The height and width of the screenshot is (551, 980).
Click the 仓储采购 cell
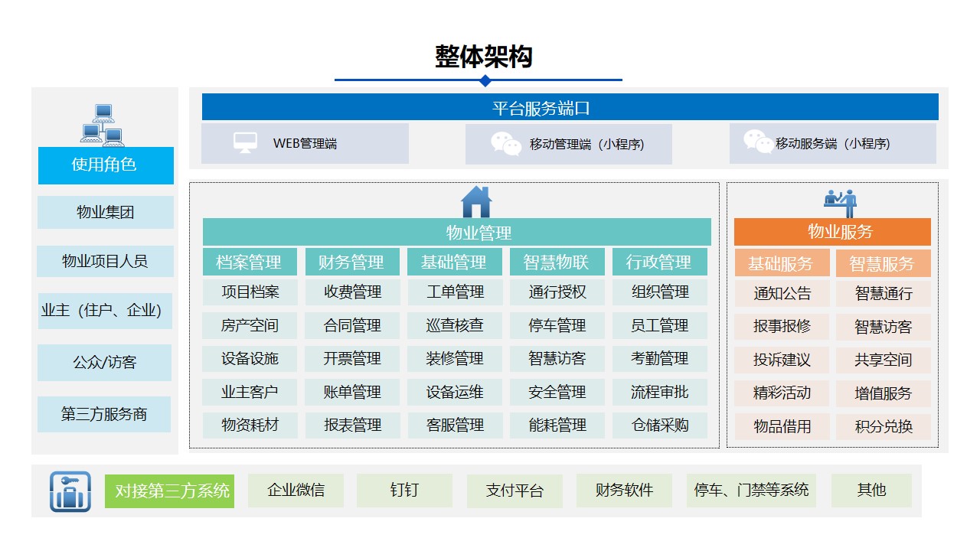tap(660, 425)
